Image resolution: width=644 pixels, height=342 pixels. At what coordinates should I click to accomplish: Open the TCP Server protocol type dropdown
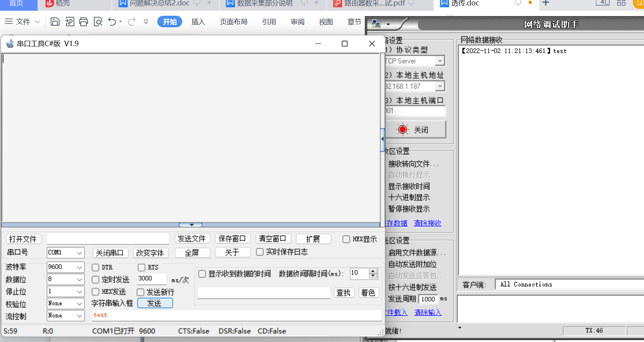point(440,61)
